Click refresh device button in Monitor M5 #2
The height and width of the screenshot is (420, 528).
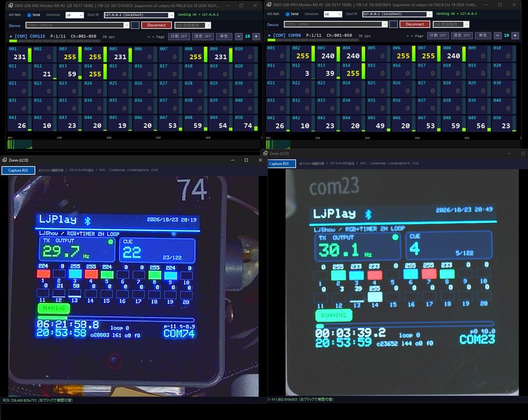coord(393,24)
